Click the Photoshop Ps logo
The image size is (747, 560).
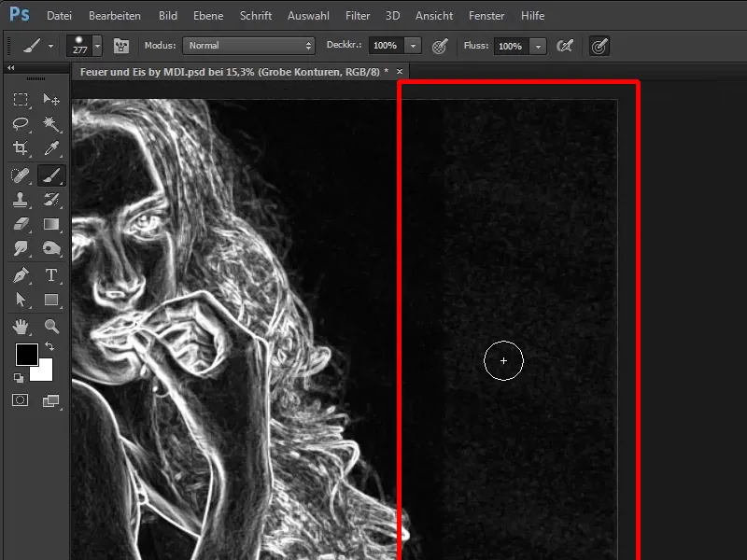coord(20,14)
